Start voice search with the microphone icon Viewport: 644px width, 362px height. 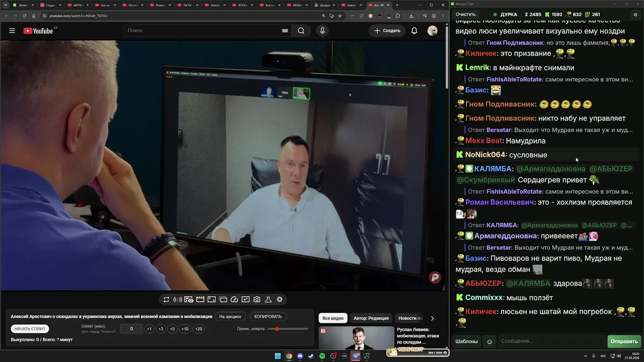point(323,31)
